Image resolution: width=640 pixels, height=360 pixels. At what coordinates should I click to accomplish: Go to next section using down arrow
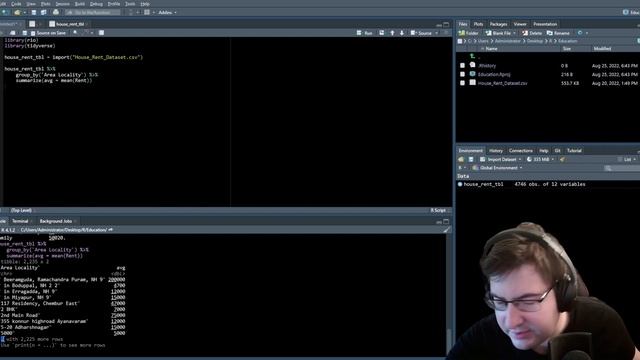(402, 33)
